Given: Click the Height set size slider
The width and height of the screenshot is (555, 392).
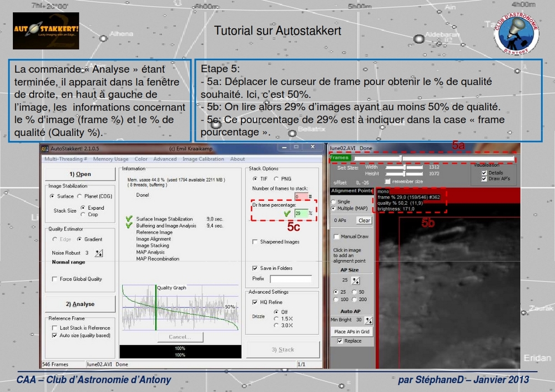Looking at the screenshot, I should [404, 174].
